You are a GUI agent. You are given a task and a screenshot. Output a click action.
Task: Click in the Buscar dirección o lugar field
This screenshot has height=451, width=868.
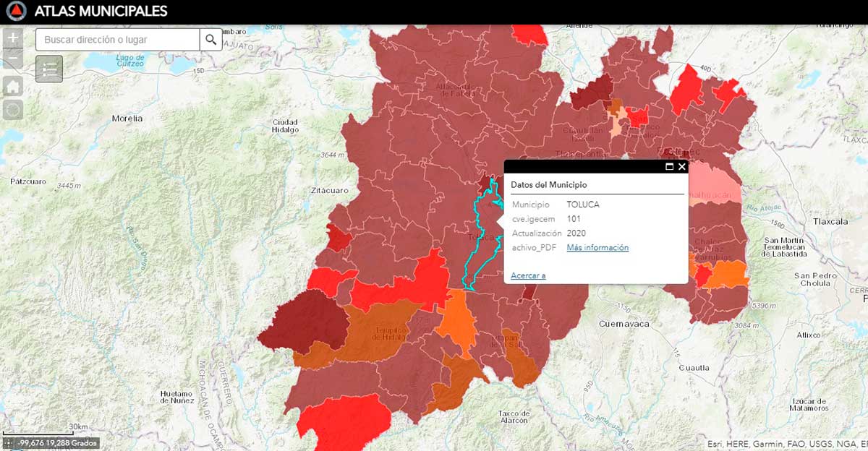pos(118,40)
